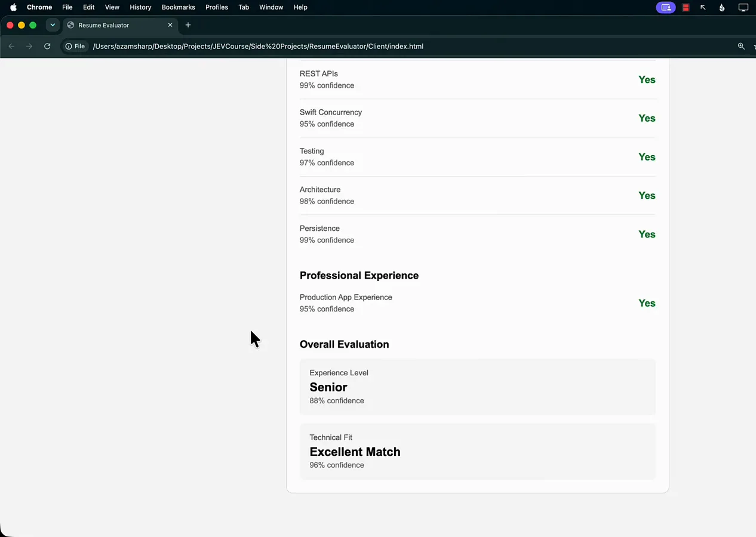
Task: Open the Tab menu
Action: click(244, 7)
